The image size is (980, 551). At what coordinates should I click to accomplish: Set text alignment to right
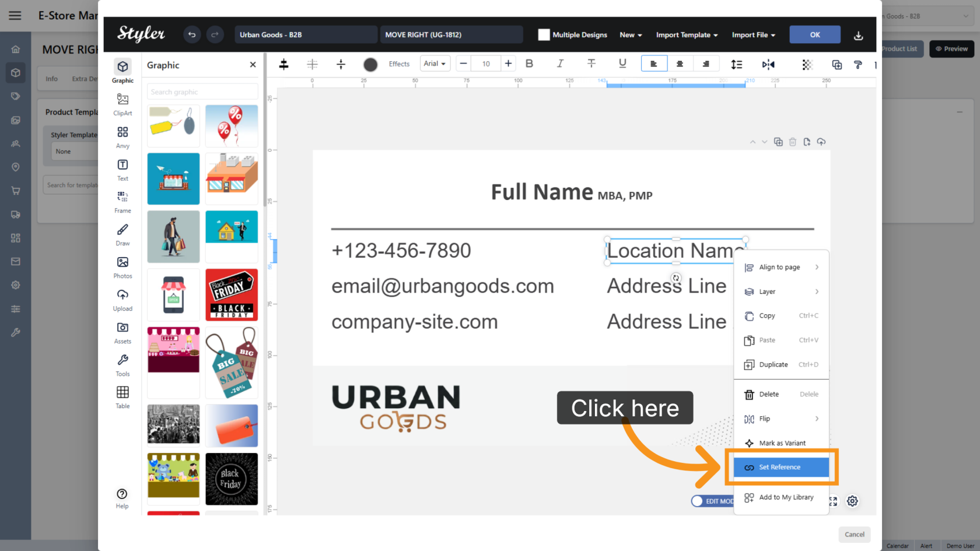(706, 64)
